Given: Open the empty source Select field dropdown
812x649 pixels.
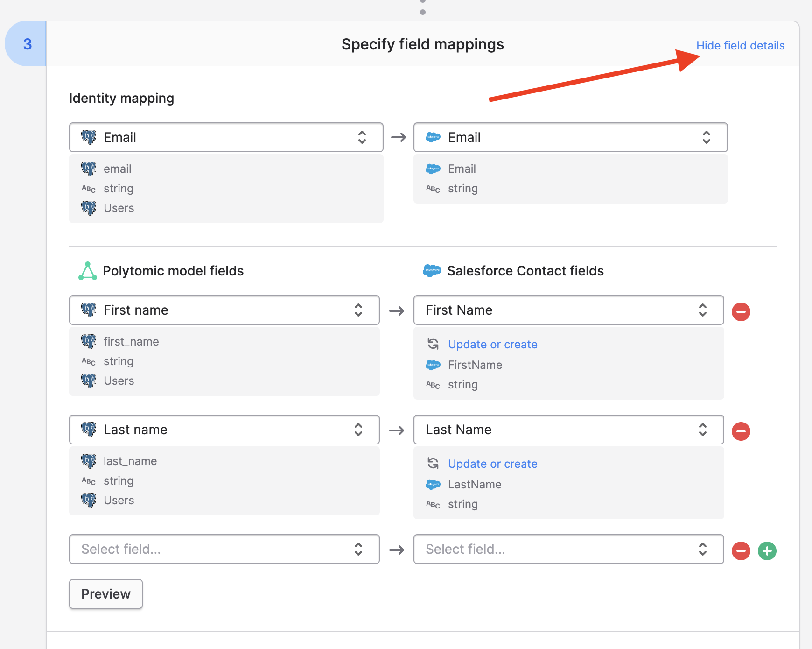Looking at the screenshot, I should click(x=224, y=549).
